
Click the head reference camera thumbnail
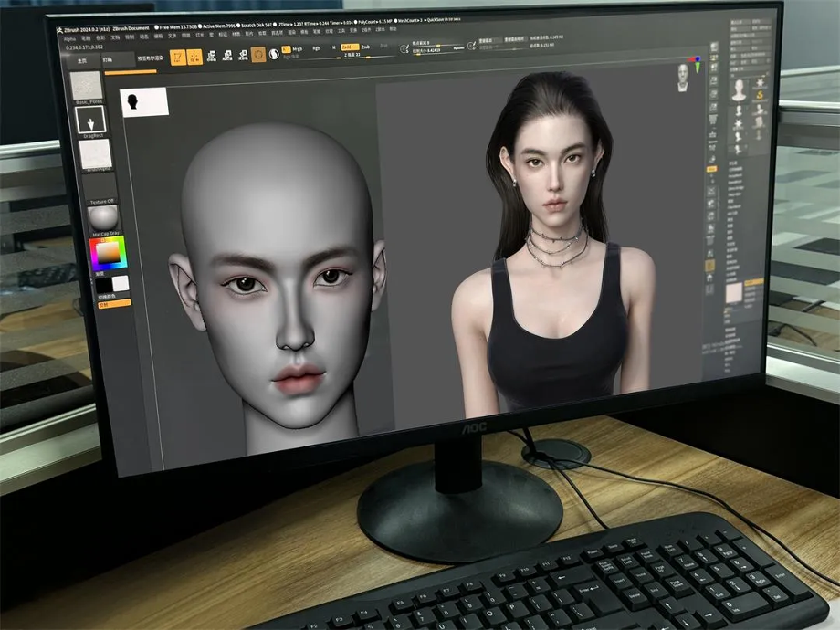click(x=684, y=76)
